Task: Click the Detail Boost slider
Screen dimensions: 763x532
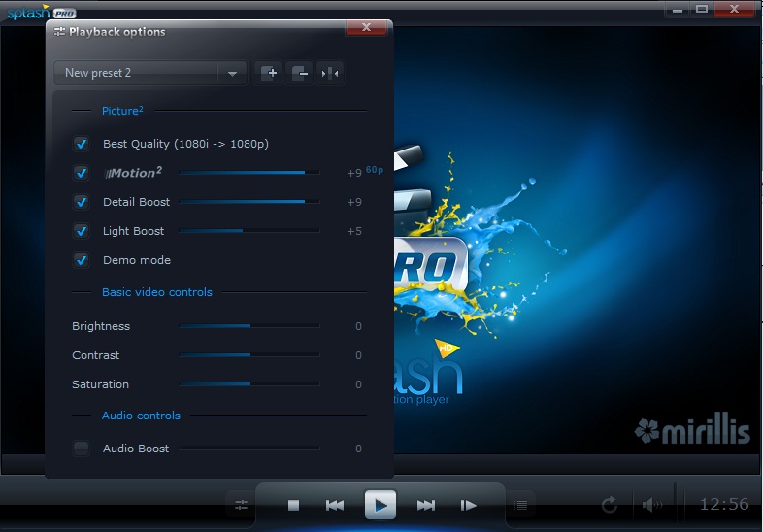Action: 249,202
